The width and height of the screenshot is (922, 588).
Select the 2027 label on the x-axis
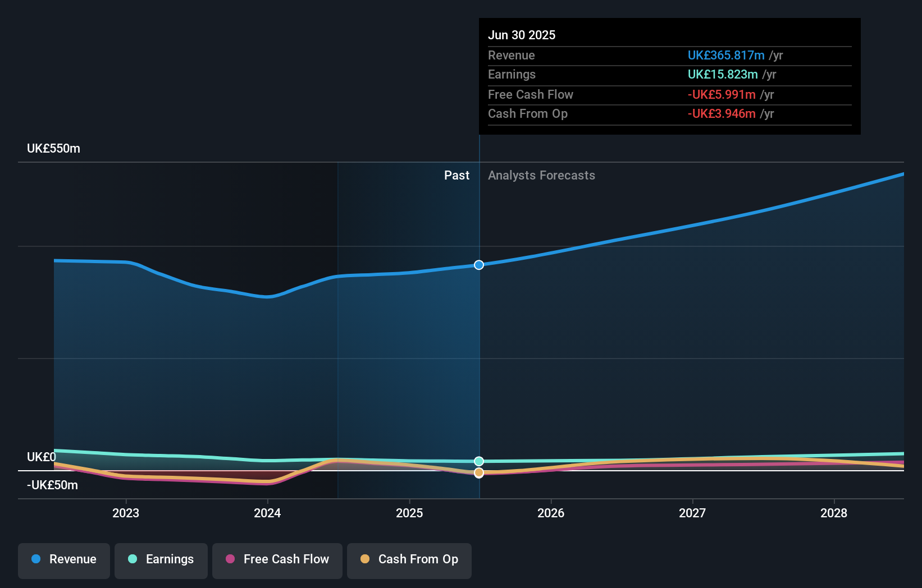tap(692, 512)
